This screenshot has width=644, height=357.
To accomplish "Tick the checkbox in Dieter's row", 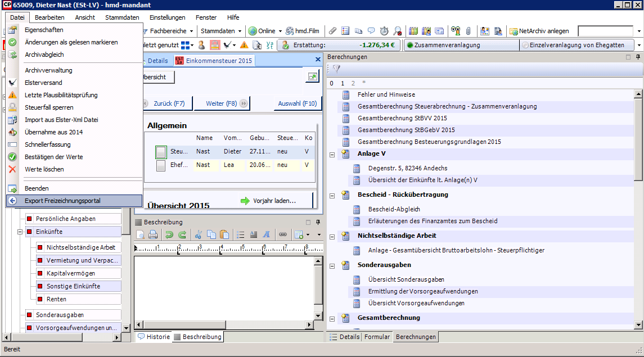I will coord(161,152).
